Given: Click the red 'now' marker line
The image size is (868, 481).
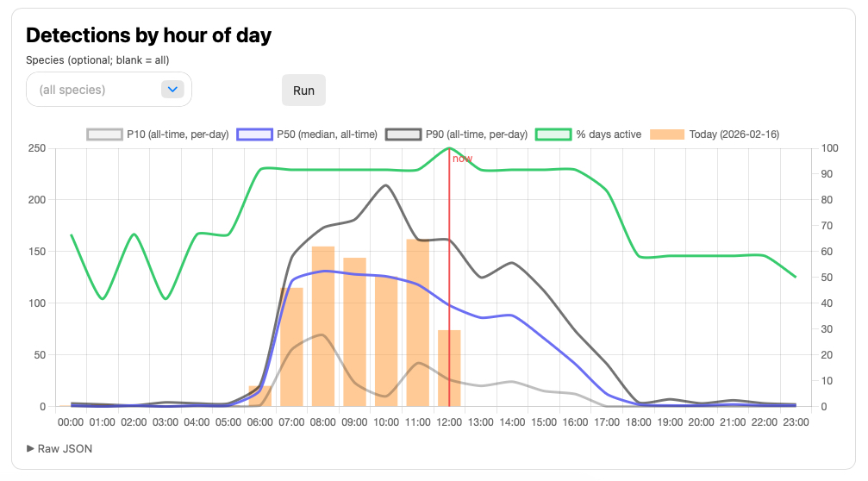Looking at the screenshot, I should 449,259.
